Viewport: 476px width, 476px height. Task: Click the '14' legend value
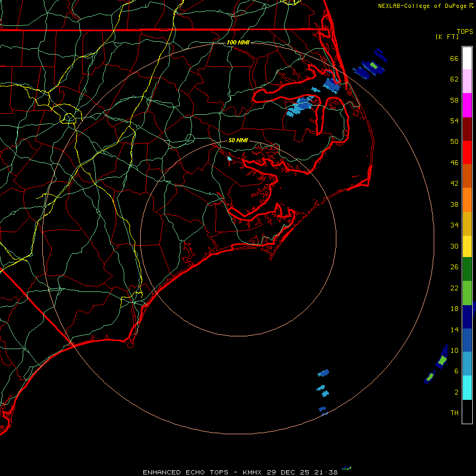[x=454, y=329]
